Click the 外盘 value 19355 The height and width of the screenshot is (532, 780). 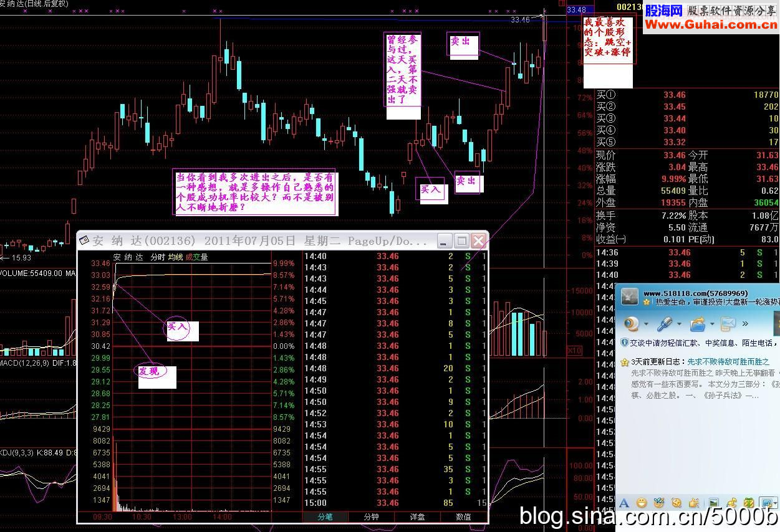pos(673,202)
